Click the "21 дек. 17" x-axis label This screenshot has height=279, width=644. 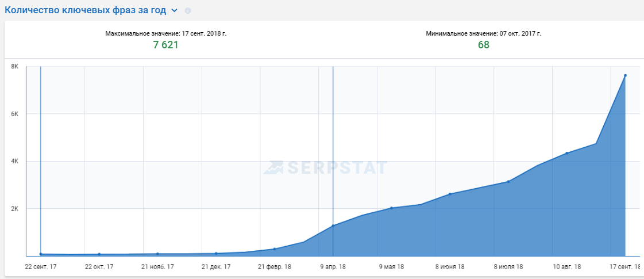tap(216, 267)
